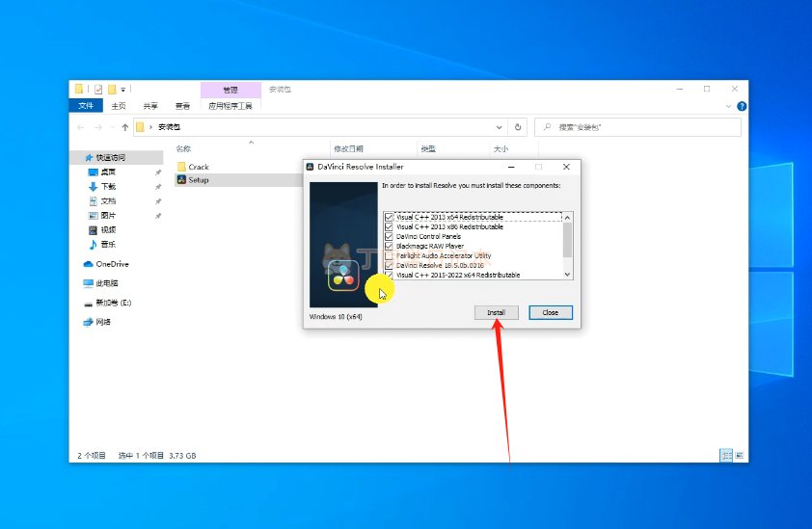This screenshot has width=812, height=529.
Task: Switch to details view icon in status bar
Action: pyautogui.click(x=726, y=456)
